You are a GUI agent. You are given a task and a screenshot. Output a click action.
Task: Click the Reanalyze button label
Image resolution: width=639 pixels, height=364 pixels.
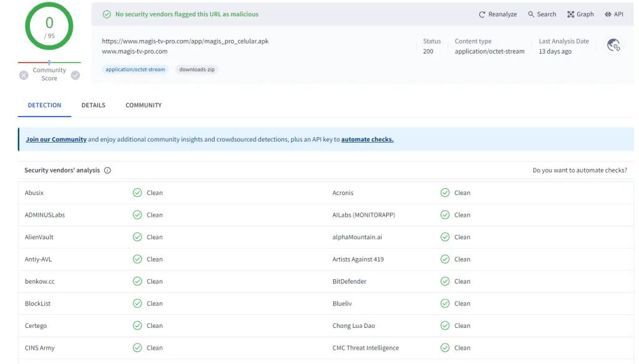coord(502,14)
